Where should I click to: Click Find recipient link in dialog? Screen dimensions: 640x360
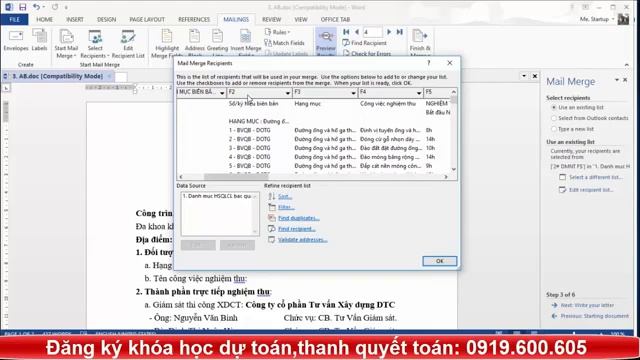[296, 229]
